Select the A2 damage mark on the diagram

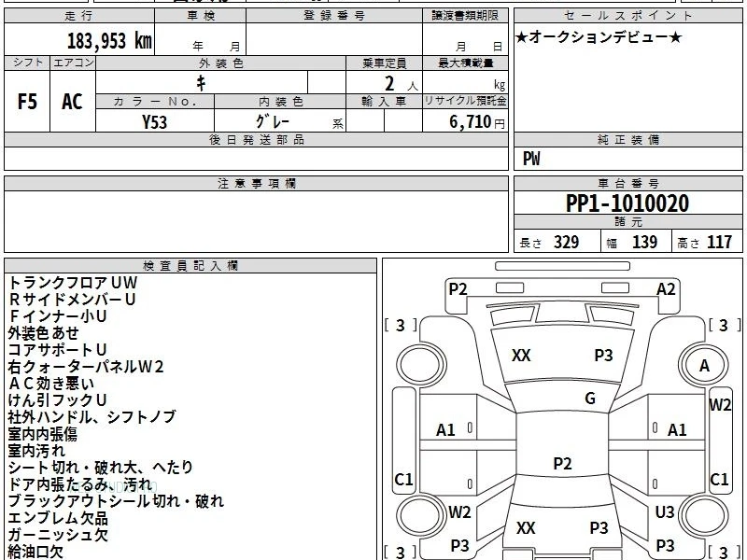[666, 289]
